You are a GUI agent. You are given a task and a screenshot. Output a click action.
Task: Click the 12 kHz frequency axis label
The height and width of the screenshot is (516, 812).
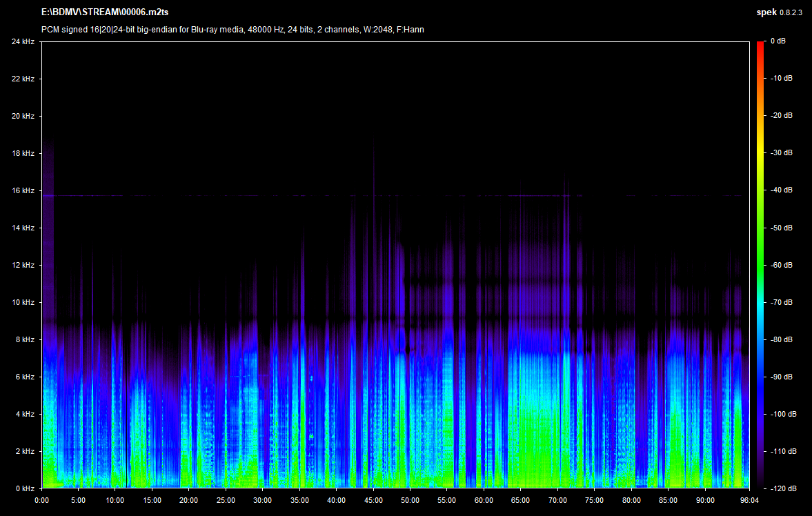click(x=23, y=266)
